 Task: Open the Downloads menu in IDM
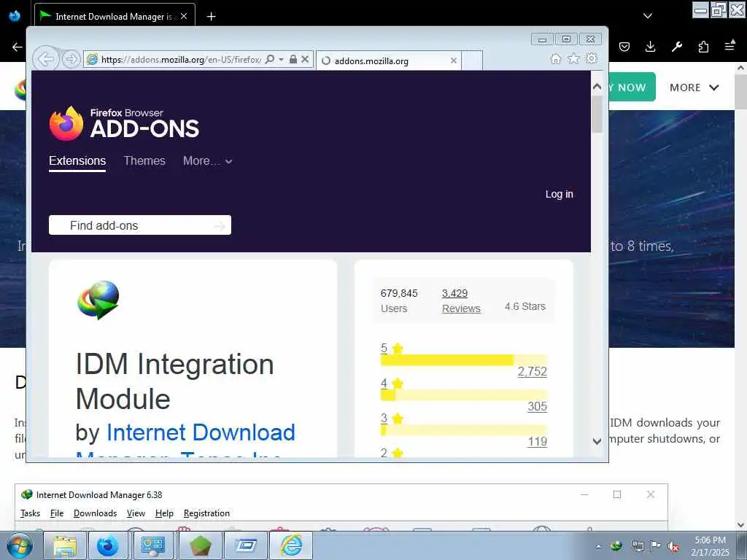[x=96, y=513]
